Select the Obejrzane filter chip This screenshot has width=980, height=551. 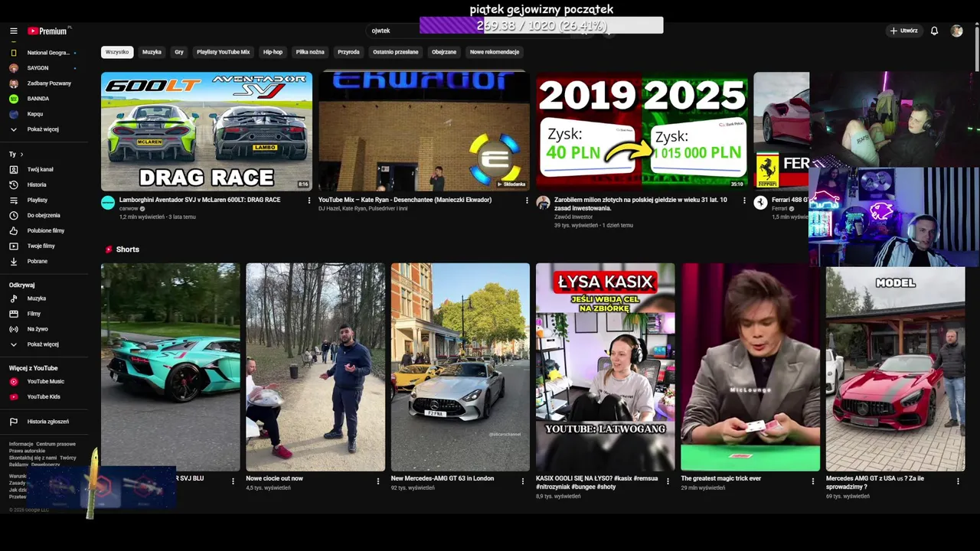coord(444,52)
